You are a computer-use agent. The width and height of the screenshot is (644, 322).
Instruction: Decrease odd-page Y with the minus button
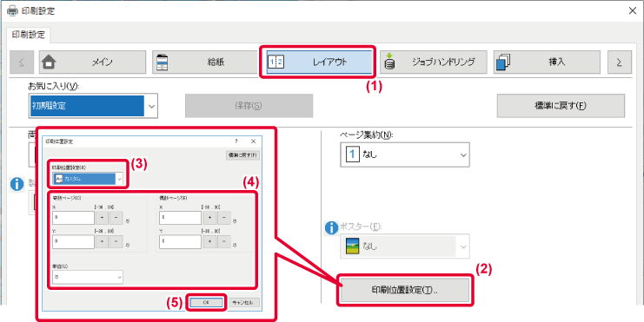(116, 242)
